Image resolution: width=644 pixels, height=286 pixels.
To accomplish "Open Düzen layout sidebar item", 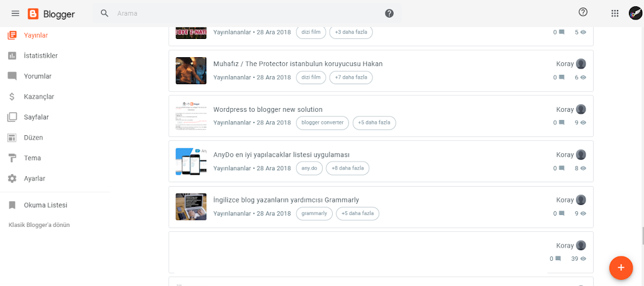I will [x=33, y=138].
